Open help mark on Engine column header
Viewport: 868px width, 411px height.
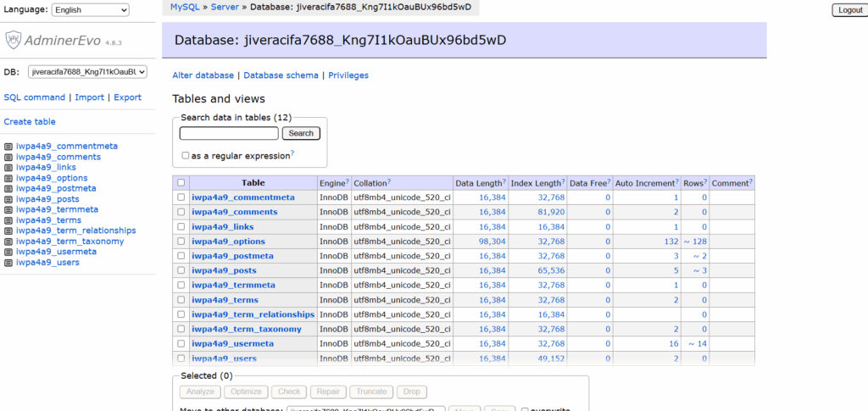coord(347,182)
